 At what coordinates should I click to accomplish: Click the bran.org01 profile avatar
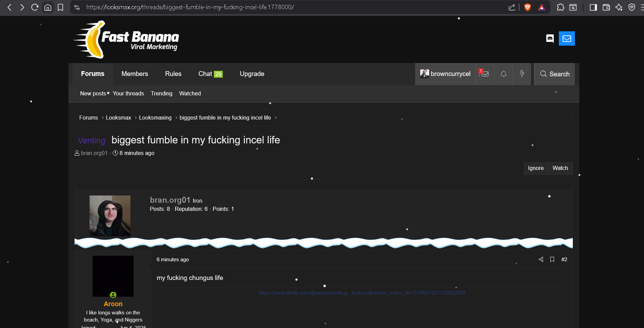[x=110, y=216]
